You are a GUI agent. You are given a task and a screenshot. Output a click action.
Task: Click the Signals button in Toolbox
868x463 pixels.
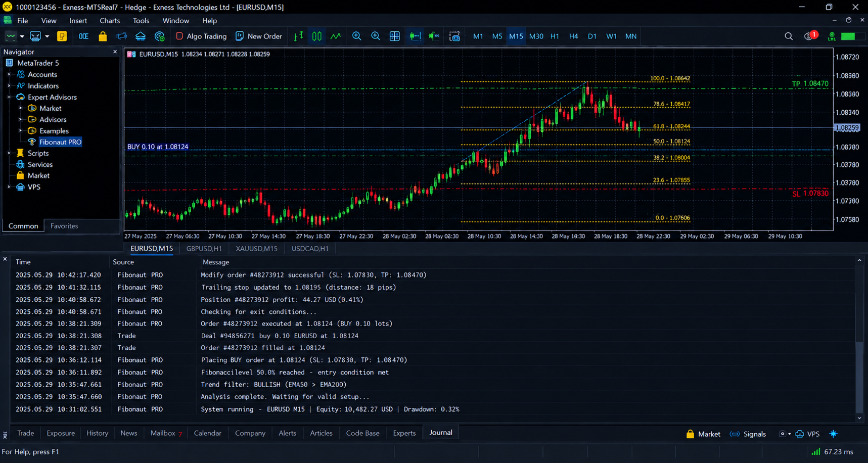748,434
